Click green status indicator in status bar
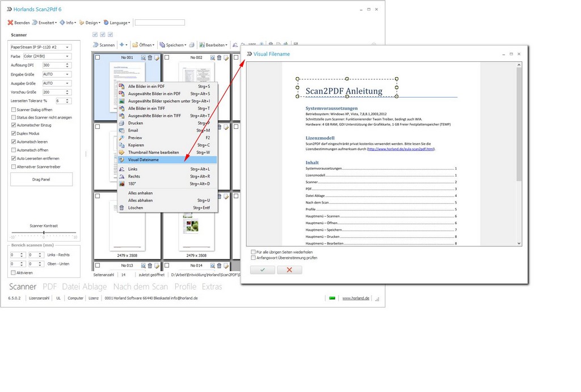 point(332,298)
